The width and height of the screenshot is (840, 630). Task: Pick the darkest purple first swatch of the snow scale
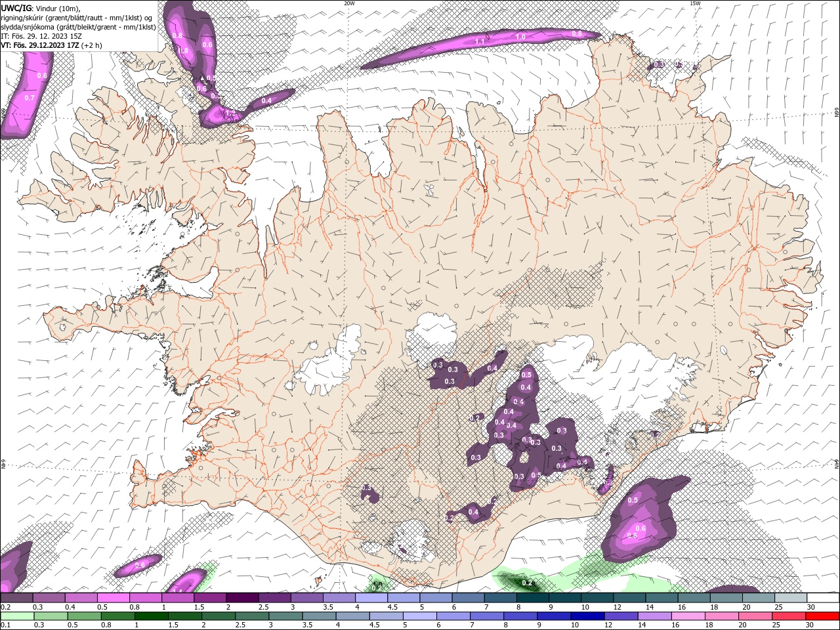point(16,598)
